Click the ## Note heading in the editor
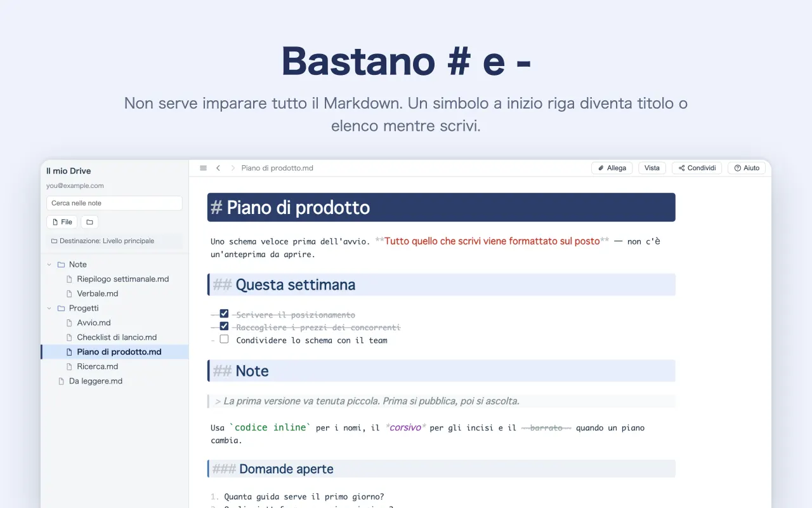Viewport: 812px width, 508px height. click(x=442, y=371)
